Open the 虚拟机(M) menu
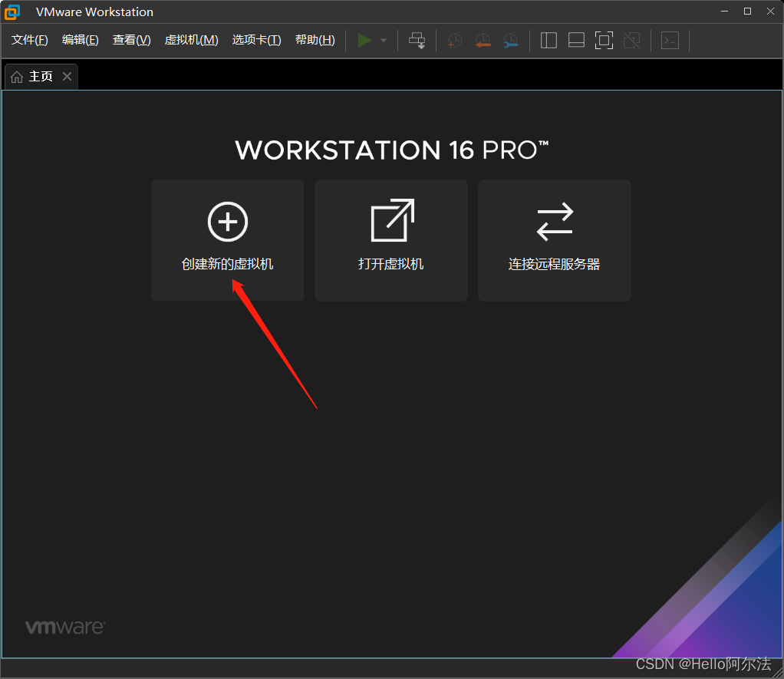 [192, 40]
